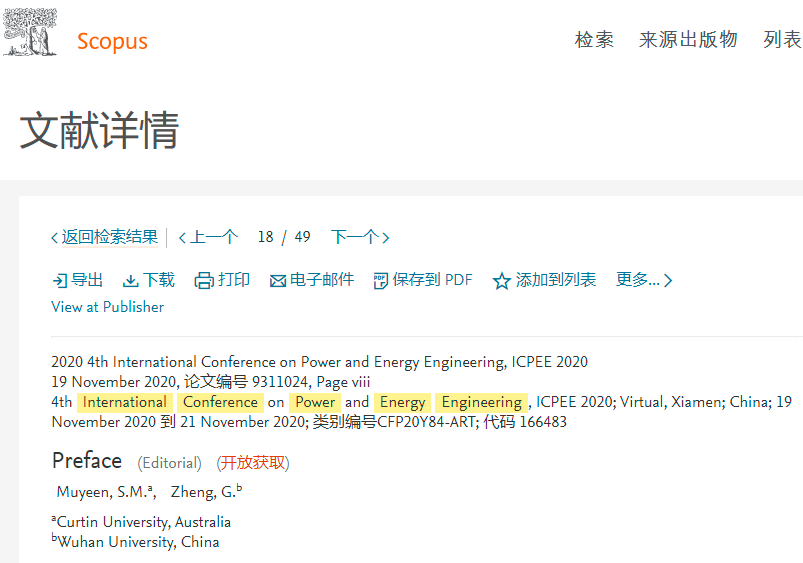
Task: Click the conference title ICPEE 2020 source line
Action: pyautogui.click(x=319, y=362)
